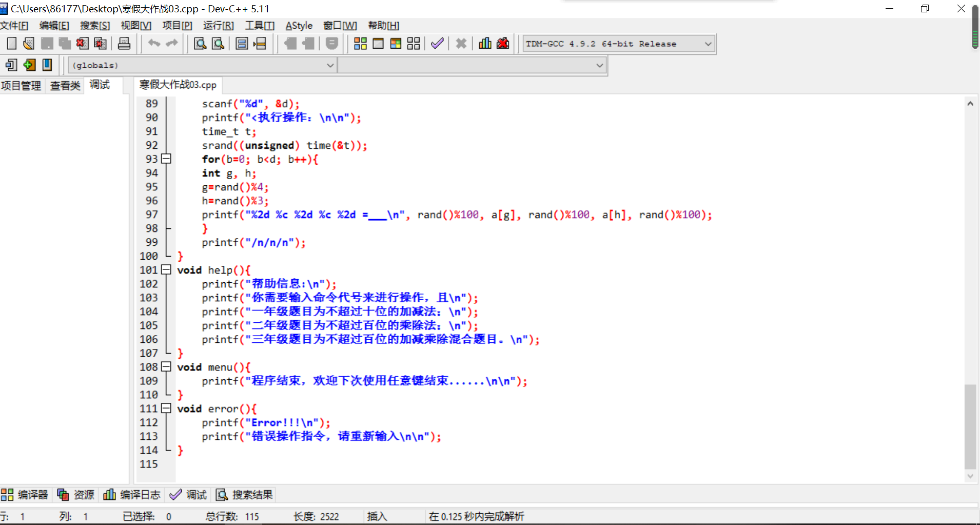This screenshot has height=525, width=980.
Task: Open the 运行[R] menu
Action: tap(219, 26)
